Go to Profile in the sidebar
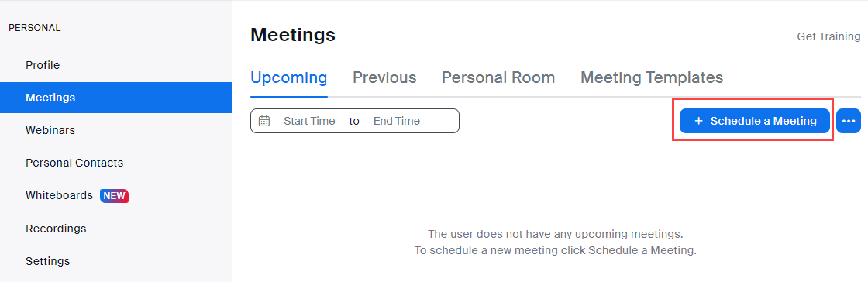This screenshot has height=282, width=868. (x=43, y=65)
